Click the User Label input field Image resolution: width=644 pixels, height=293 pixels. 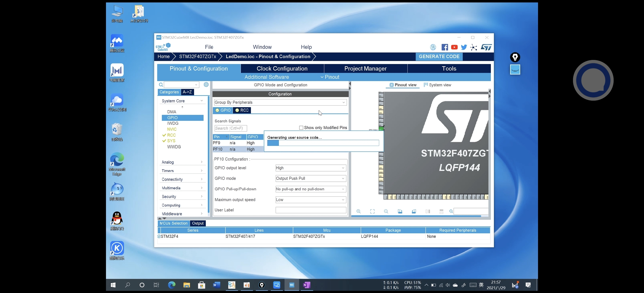point(311,210)
